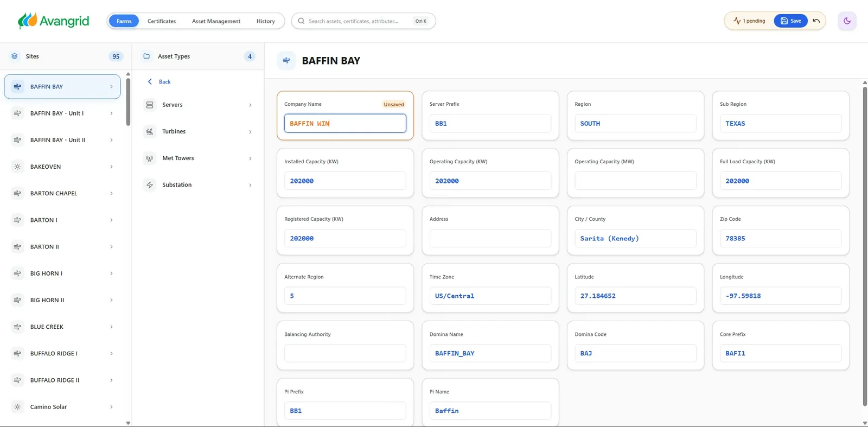Select BUFFALO RIDGE II site
The image size is (868, 427).
click(x=62, y=380)
